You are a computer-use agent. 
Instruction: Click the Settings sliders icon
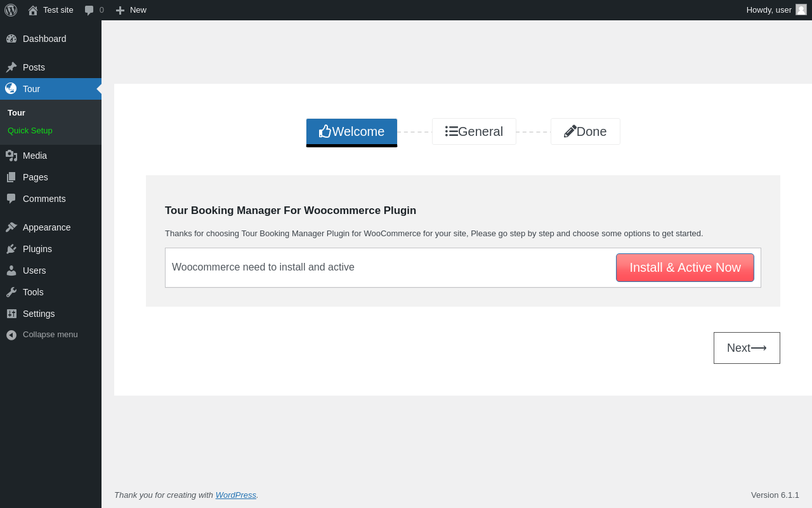click(11, 314)
